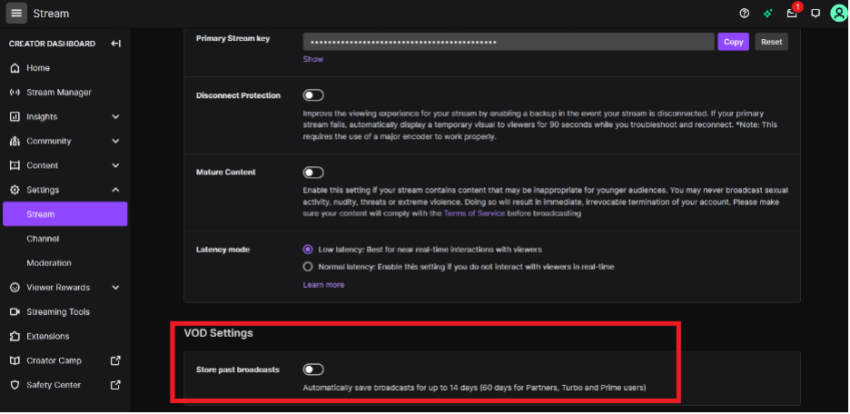The height and width of the screenshot is (414, 850).
Task: Open Stream Manager from sidebar
Action: point(58,92)
